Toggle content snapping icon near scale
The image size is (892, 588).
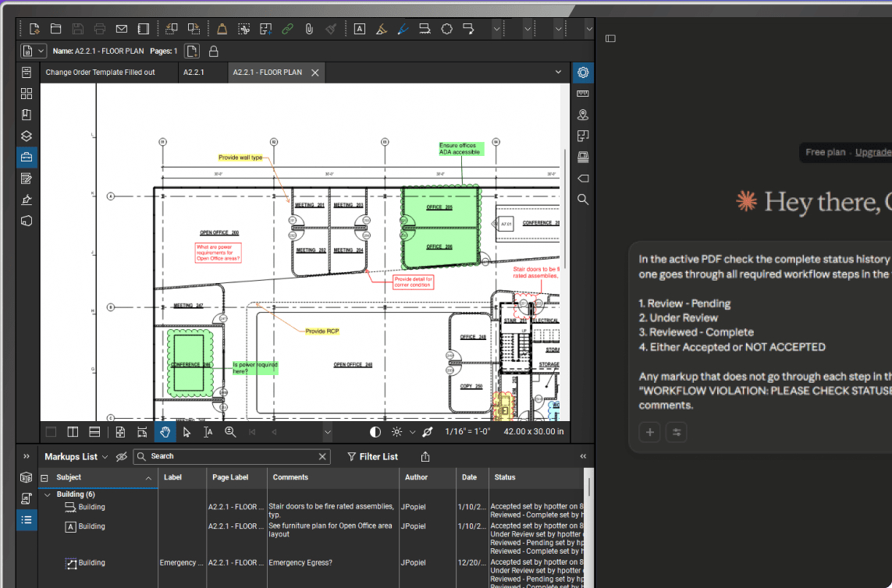(427, 431)
